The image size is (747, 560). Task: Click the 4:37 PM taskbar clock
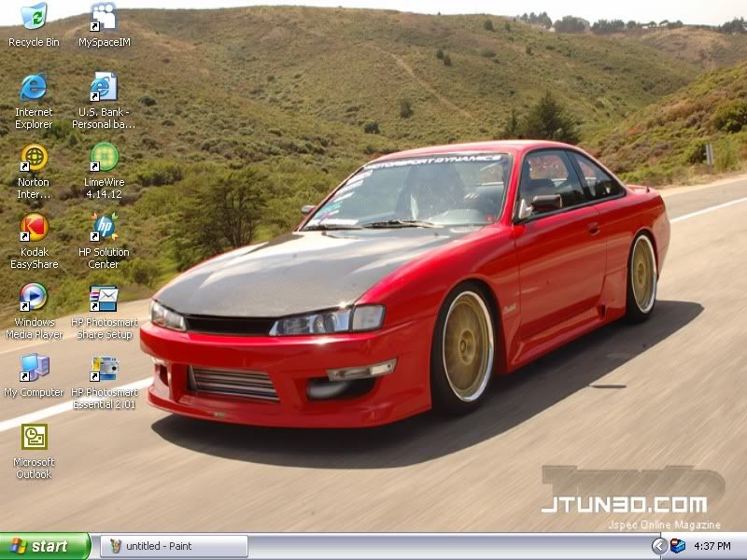pyautogui.click(x=713, y=546)
